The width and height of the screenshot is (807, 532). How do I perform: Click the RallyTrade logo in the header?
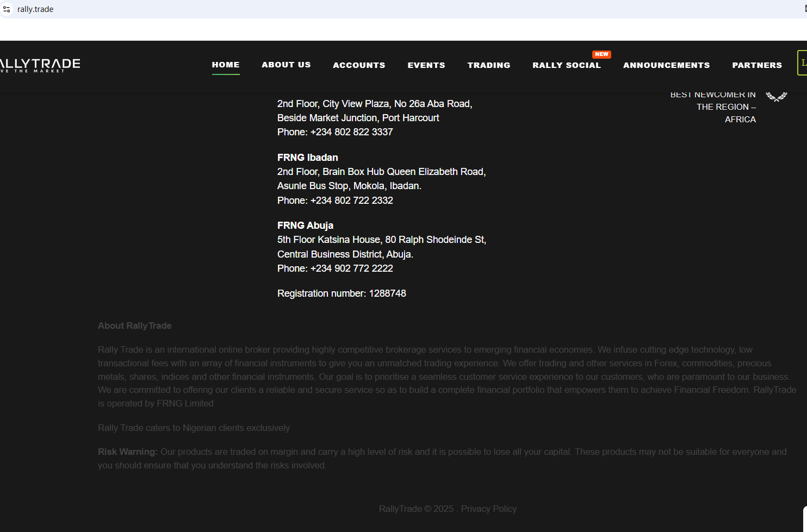(x=40, y=65)
